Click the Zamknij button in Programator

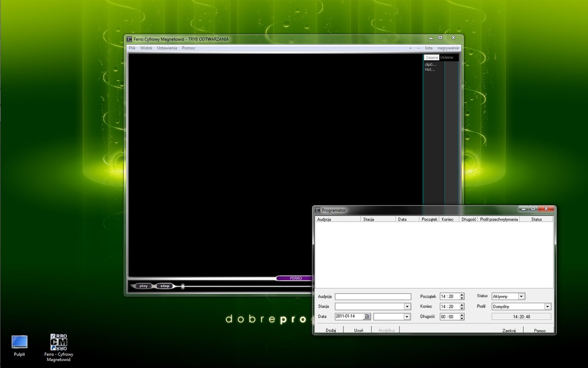tap(509, 330)
